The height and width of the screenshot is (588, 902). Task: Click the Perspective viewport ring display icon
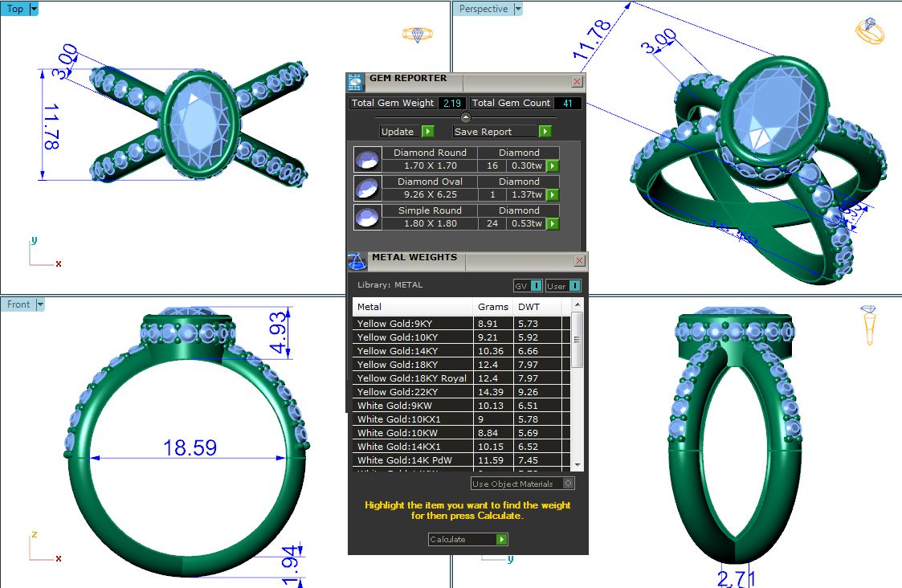click(870, 31)
